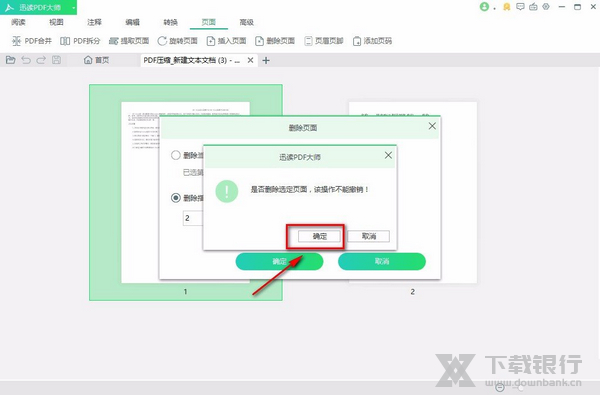Screen dimensions: 600x395
Task: Switch to the 视图 menu tab
Action: (x=56, y=22)
